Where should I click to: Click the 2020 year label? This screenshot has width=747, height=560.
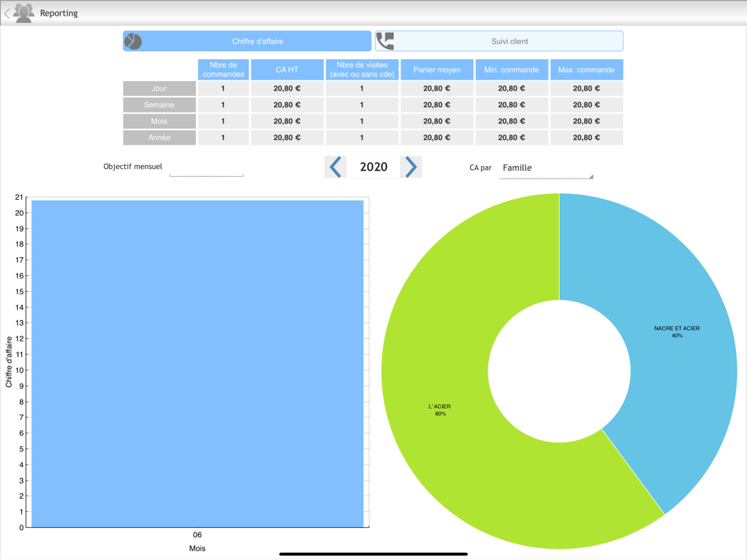[372, 166]
